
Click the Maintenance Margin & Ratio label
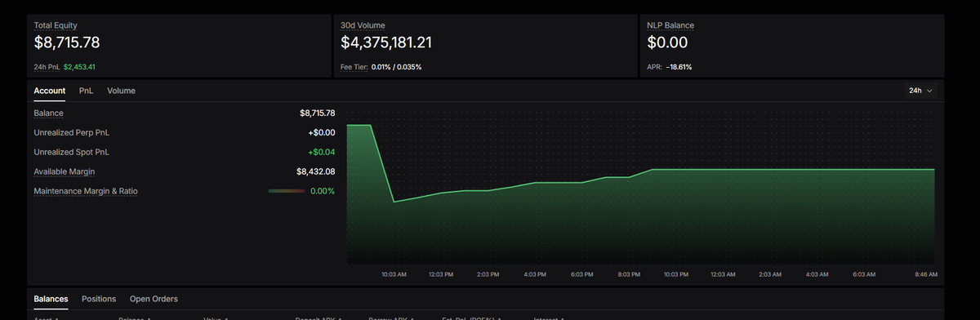click(86, 191)
